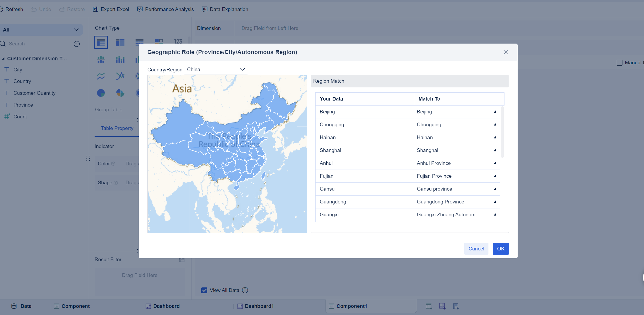Open the Color indicator settings gear

(x=113, y=164)
